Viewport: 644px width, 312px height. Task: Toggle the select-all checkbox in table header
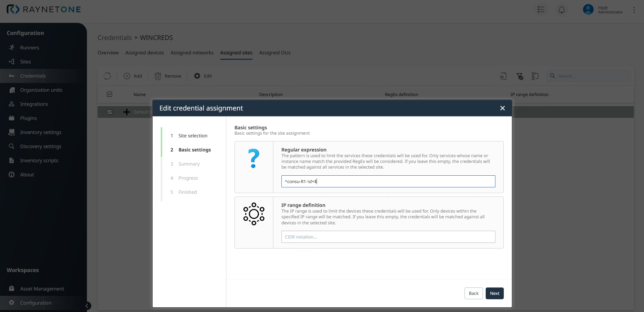109,94
